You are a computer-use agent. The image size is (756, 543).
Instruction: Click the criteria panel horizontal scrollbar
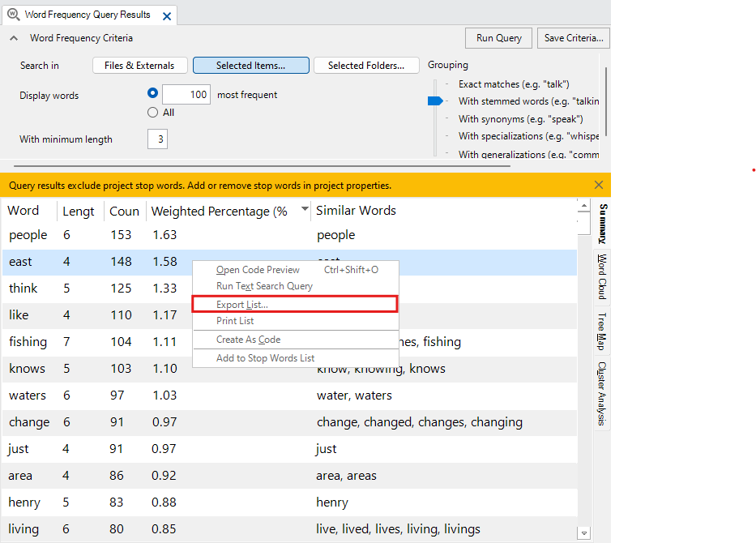click(262, 166)
